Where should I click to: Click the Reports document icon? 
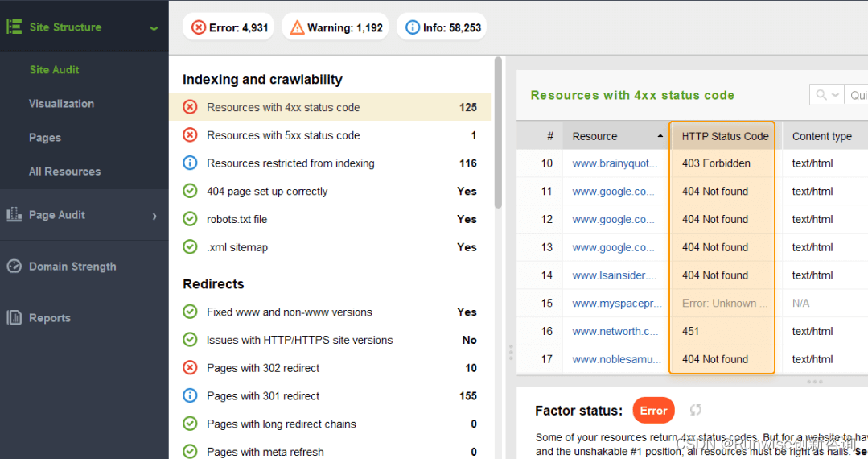[14, 317]
